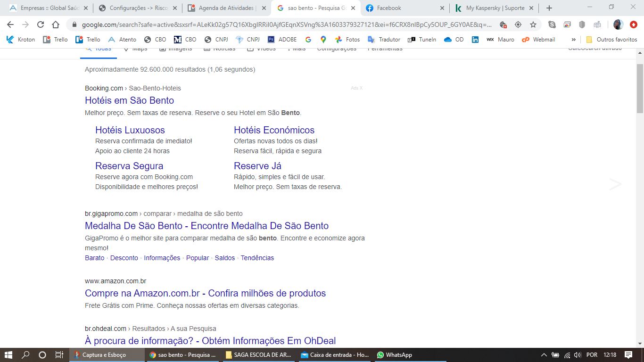The image size is (644, 362).
Task: Open the Caixa de entrada mail taskbar app
Action: 335,355
